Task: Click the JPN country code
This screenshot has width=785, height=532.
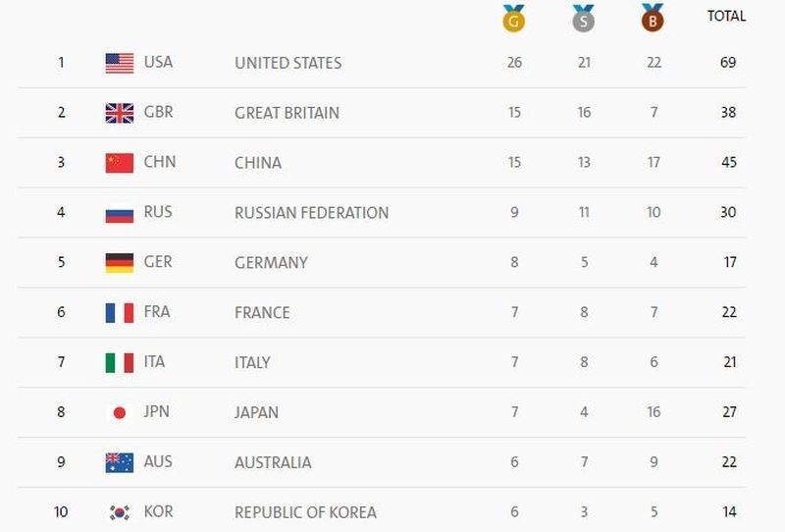Action: 157,411
